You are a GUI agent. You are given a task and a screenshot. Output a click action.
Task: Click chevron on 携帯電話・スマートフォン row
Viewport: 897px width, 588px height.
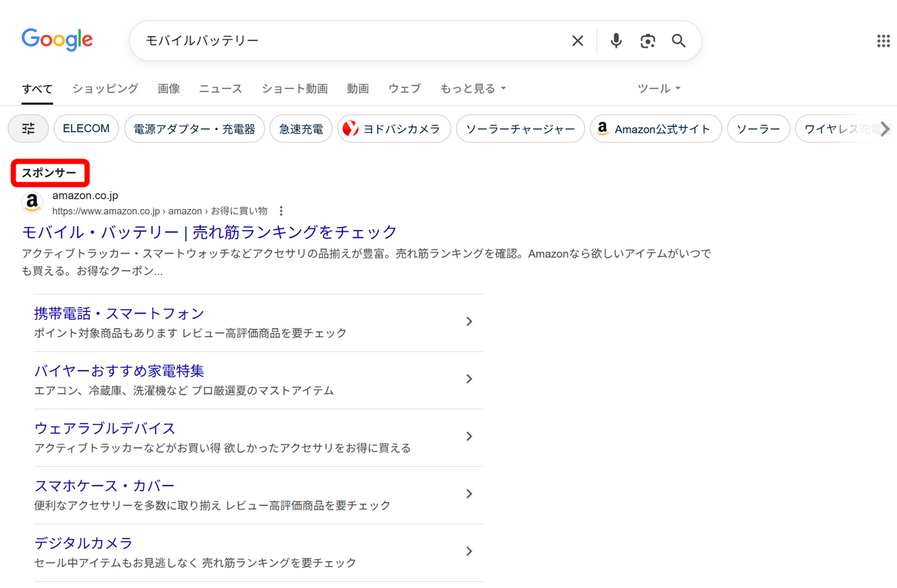click(469, 322)
